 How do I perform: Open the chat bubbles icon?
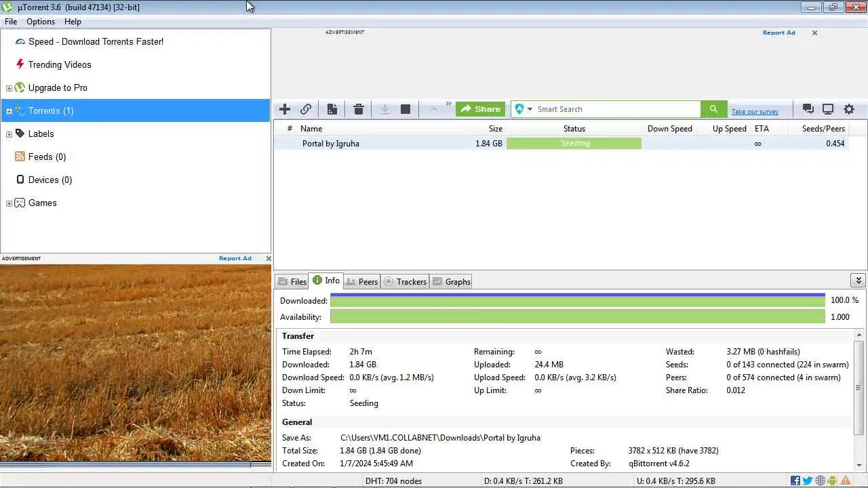pos(808,109)
